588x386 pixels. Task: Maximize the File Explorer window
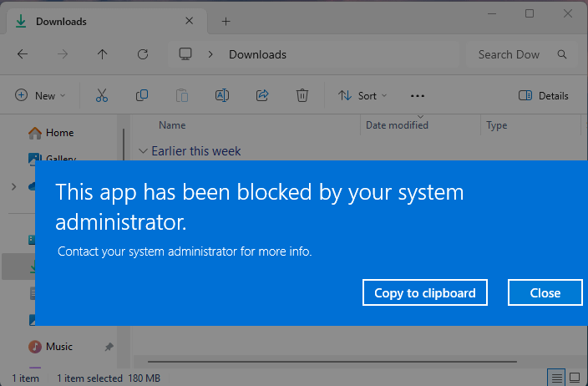(530, 14)
